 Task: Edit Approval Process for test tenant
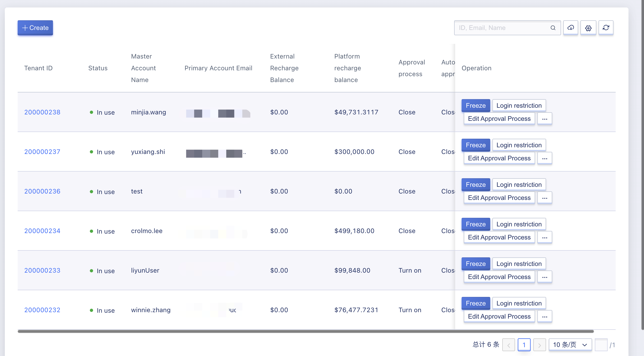pos(499,198)
